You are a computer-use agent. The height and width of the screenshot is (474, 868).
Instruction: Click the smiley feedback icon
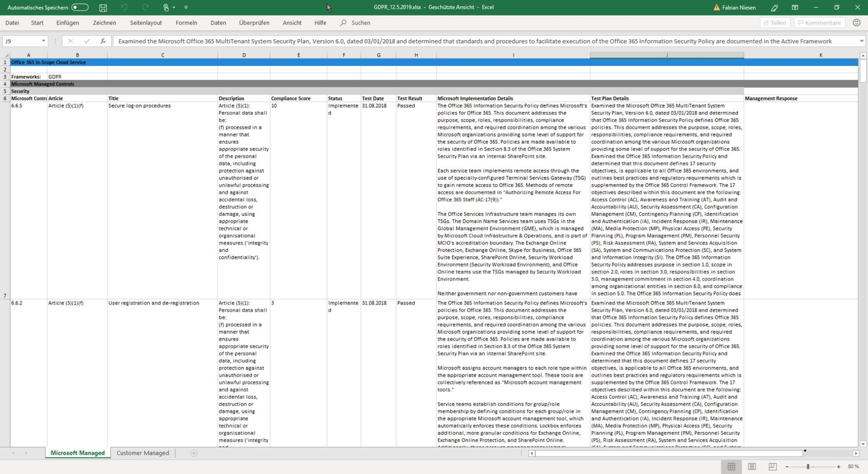[856, 23]
